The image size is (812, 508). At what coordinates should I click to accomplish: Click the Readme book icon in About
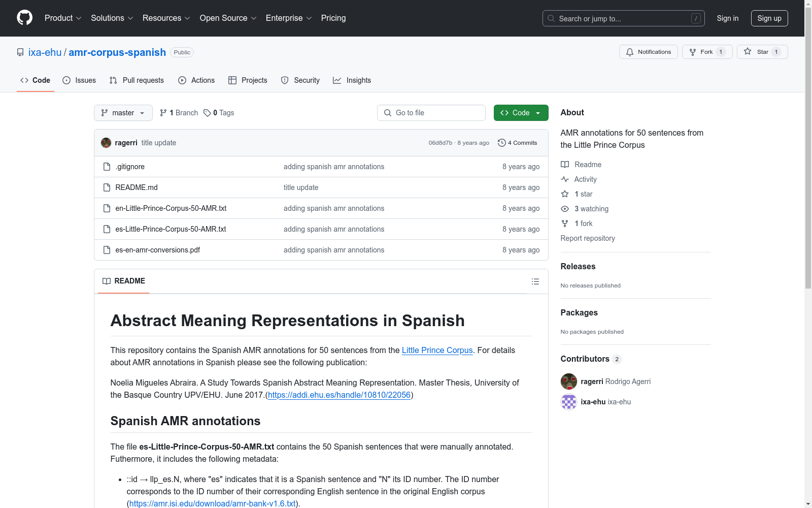click(565, 165)
